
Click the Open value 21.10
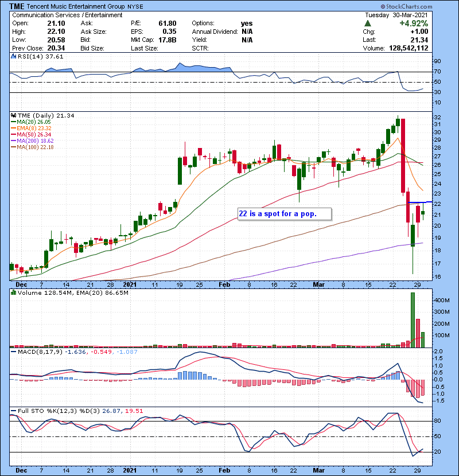pos(56,24)
